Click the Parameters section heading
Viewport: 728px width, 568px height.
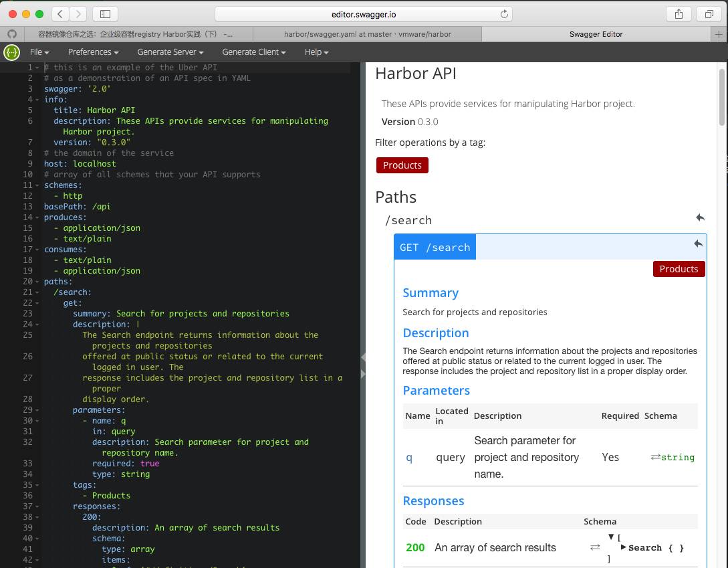click(x=436, y=391)
